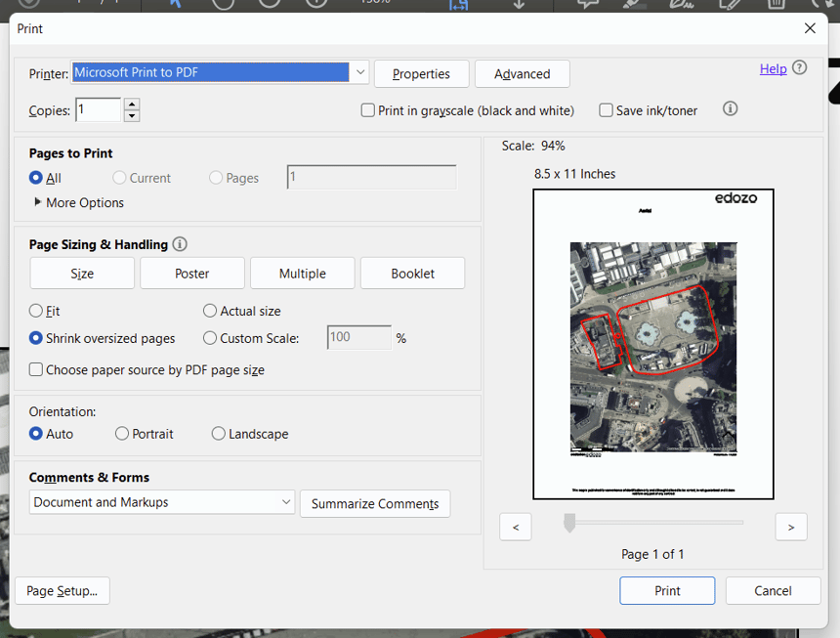Go to next preview page

coord(791,528)
